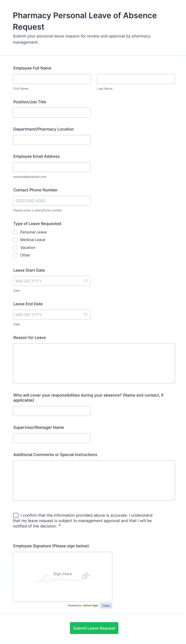Choose Vacation as leave type

coord(15,247)
